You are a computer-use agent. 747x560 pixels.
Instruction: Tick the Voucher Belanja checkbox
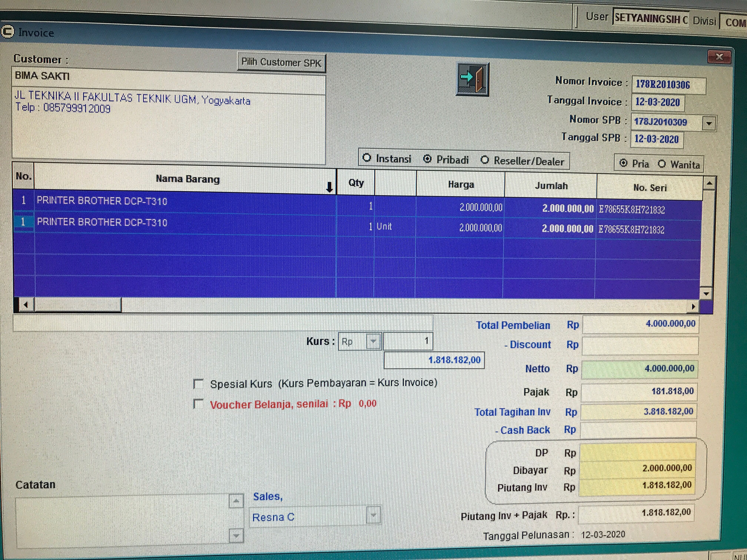coord(198,404)
